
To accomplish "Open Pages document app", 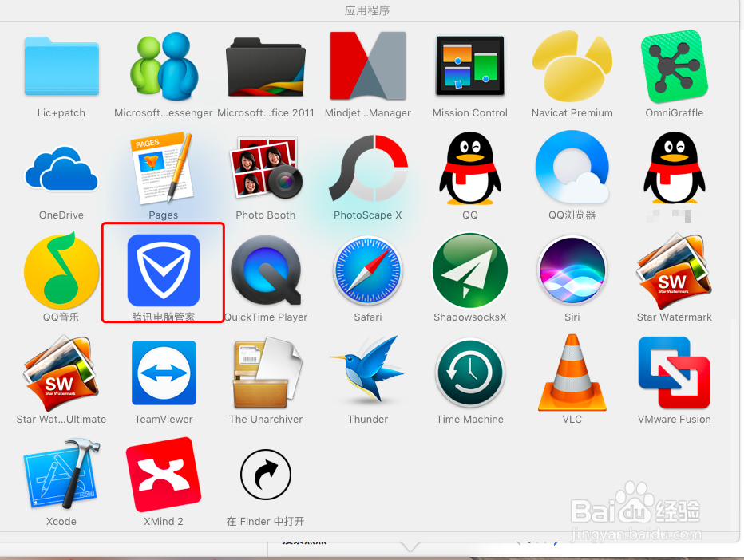I will click(164, 169).
